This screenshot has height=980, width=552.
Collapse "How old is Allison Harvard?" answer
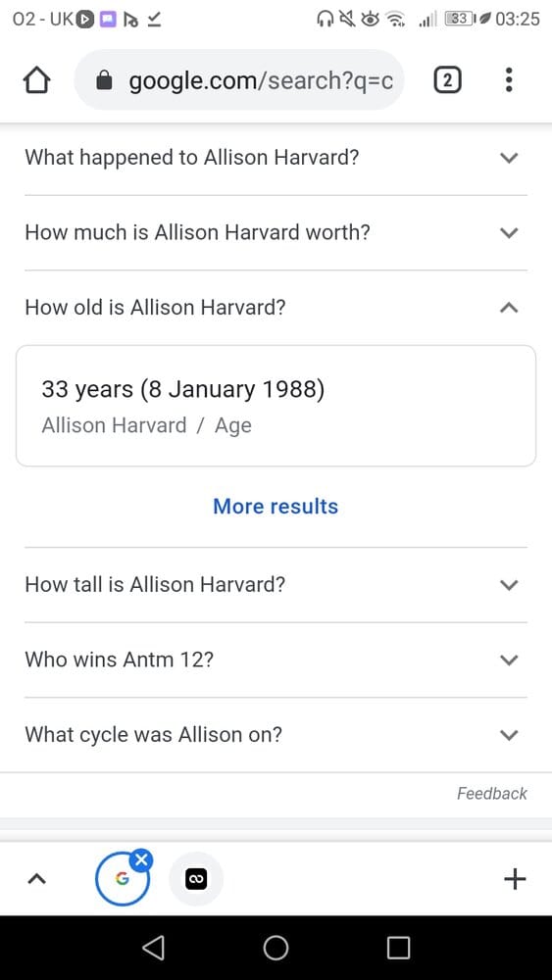(276, 308)
